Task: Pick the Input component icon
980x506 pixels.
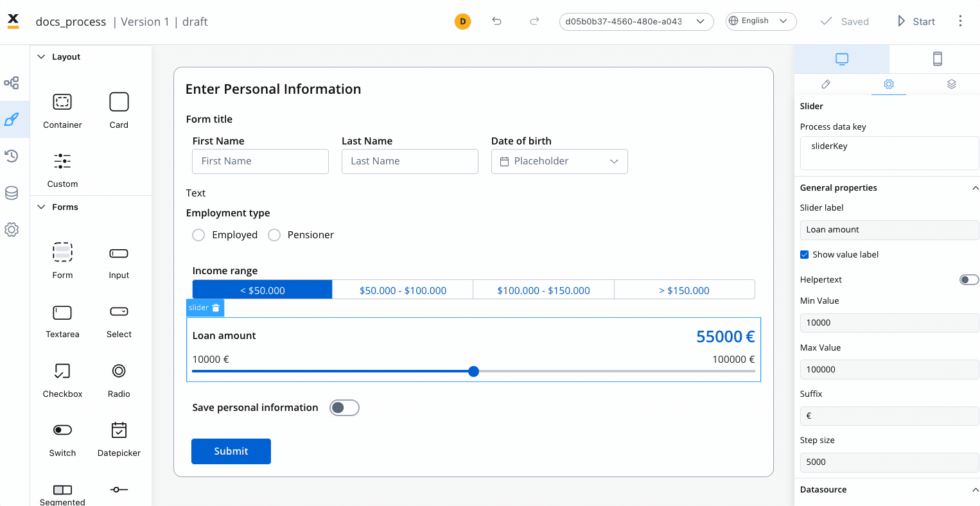Action: pyautogui.click(x=119, y=254)
